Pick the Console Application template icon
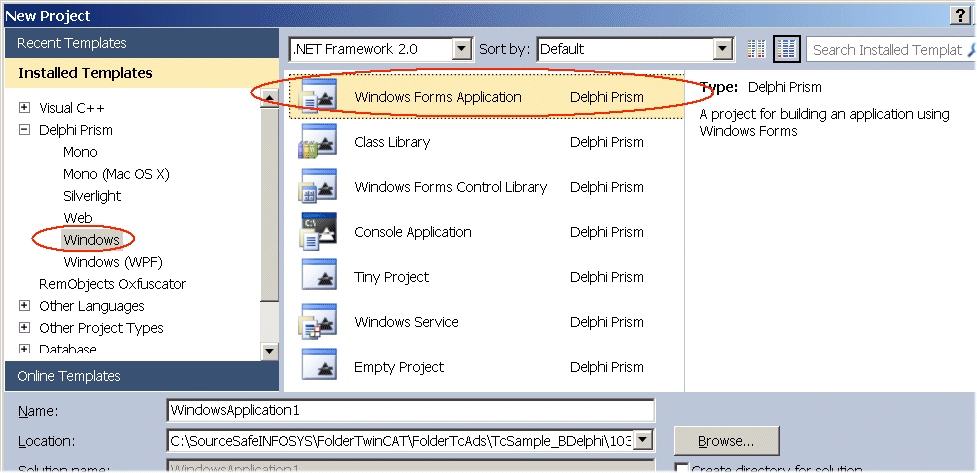 pyautogui.click(x=318, y=232)
